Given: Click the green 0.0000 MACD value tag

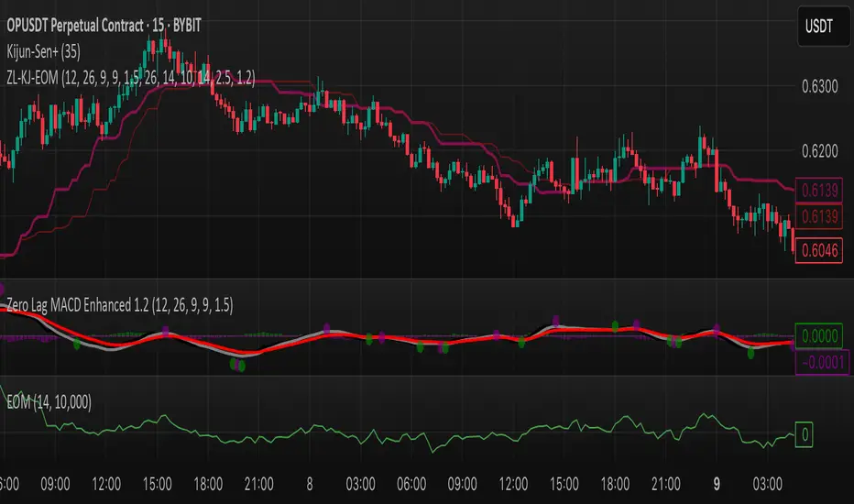Looking at the screenshot, I should (x=819, y=335).
